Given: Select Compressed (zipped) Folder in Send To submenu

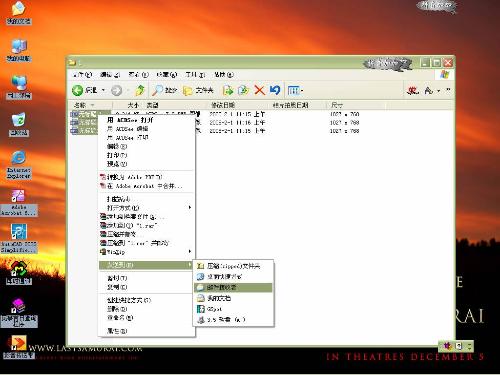Looking at the screenshot, I should 233,266.
